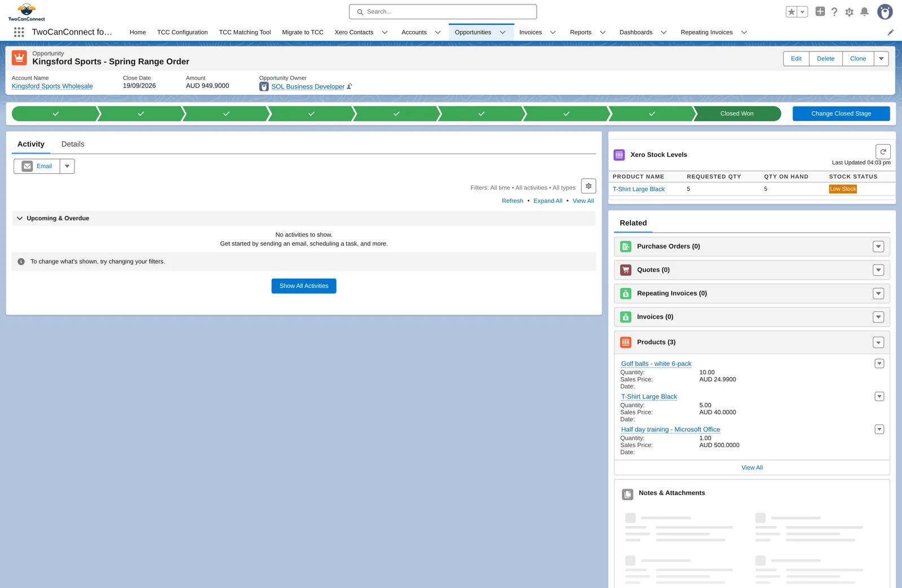Open the Migrate to TCC tab
The width and height of the screenshot is (902, 588).
coord(303,32)
